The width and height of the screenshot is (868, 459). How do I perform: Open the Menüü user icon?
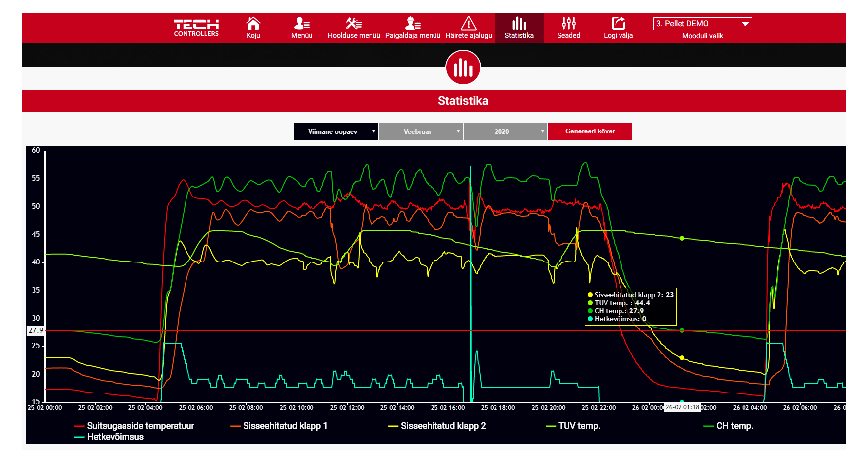pos(302,24)
